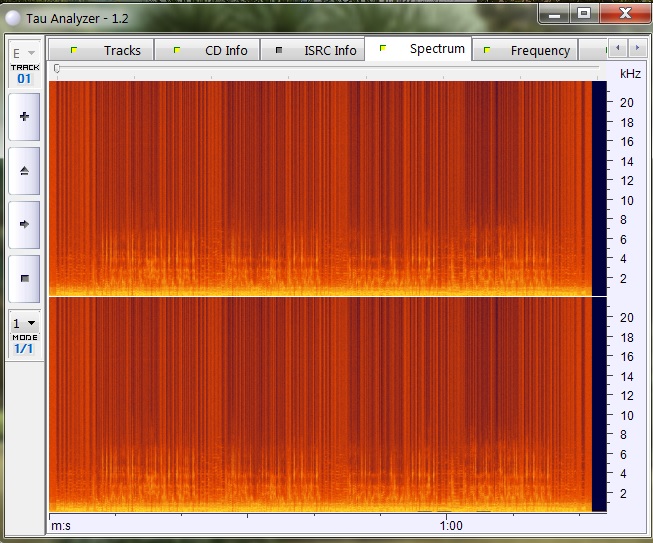The image size is (653, 543).
Task: Open the drive letter E dropdown
Action: click(24, 52)
